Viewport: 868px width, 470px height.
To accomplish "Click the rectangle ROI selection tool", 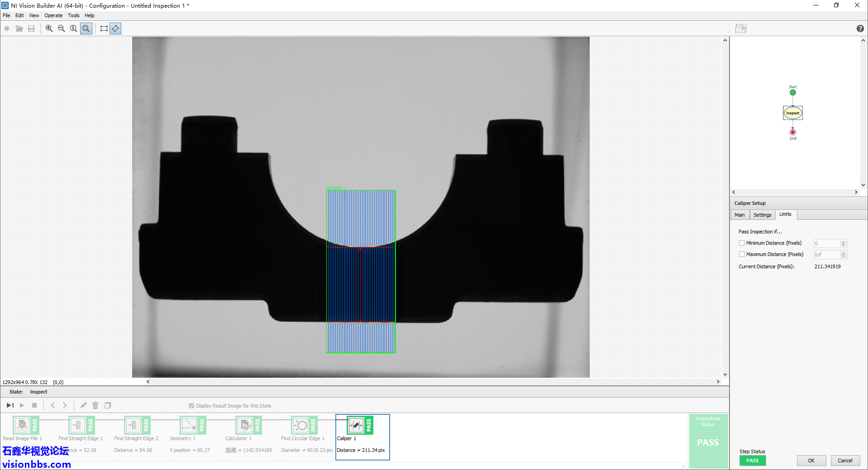I will coord(104,28).
